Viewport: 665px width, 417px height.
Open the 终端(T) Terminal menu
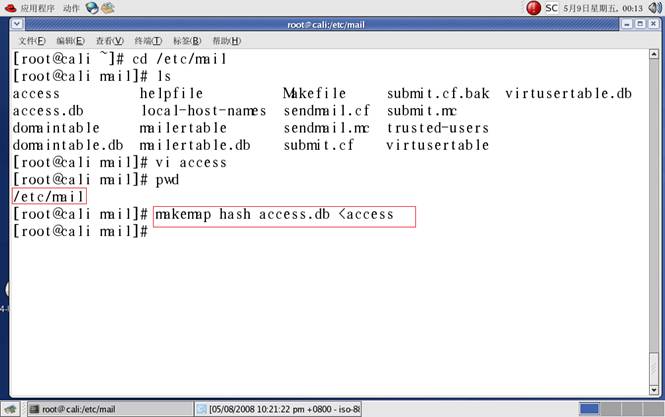(148, 41)
